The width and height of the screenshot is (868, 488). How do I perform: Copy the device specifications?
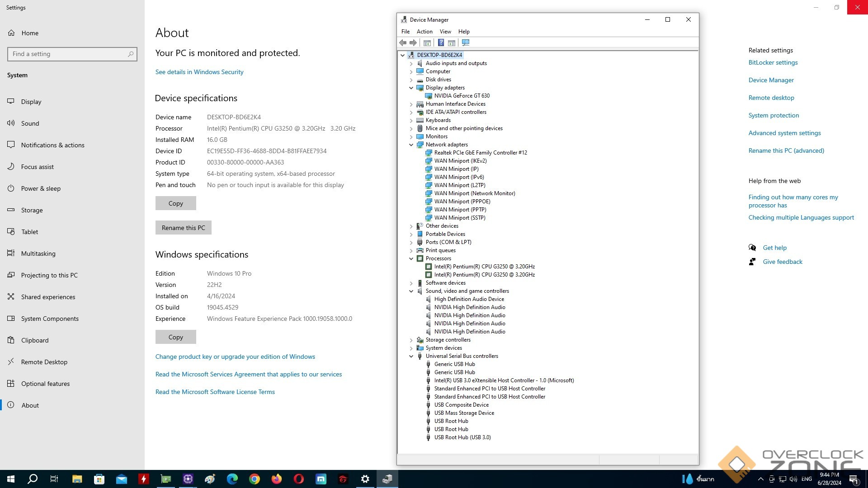[175, 203]
